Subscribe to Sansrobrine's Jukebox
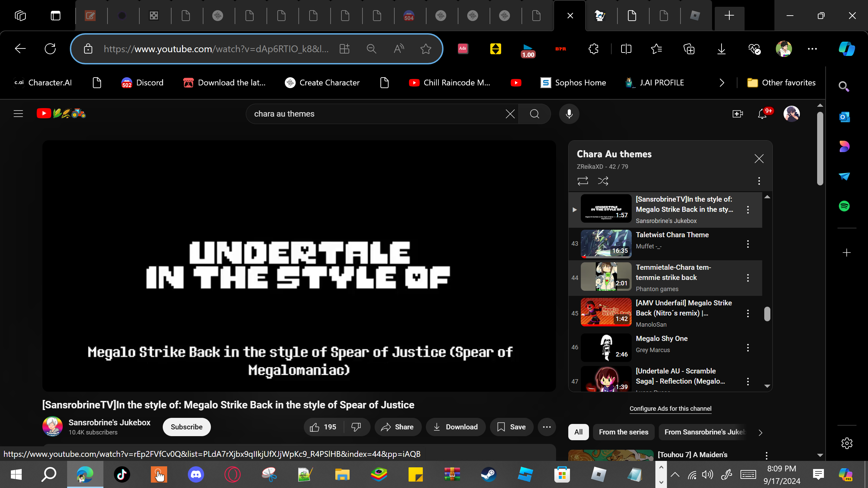Image resolution: width=868 pixels, height=488 pixels. [186, 427]
